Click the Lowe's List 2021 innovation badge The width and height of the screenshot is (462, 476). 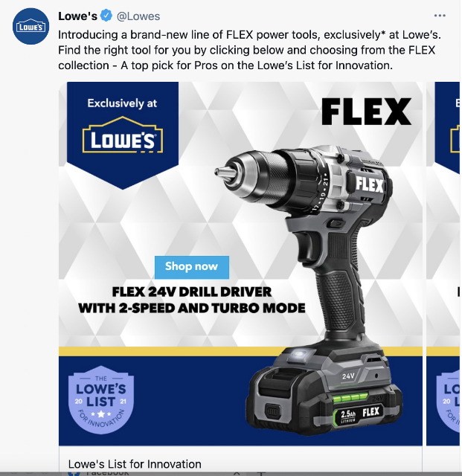(x=101, y=400)
